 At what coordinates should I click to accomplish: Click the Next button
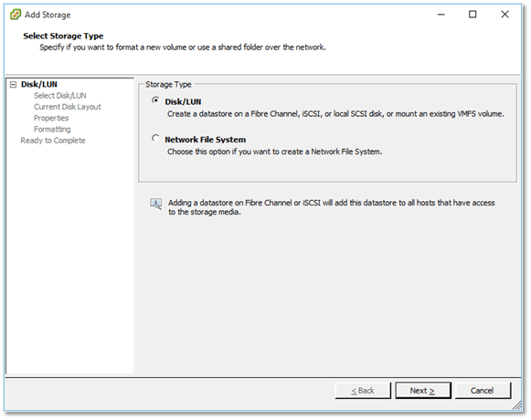[423, 391]
